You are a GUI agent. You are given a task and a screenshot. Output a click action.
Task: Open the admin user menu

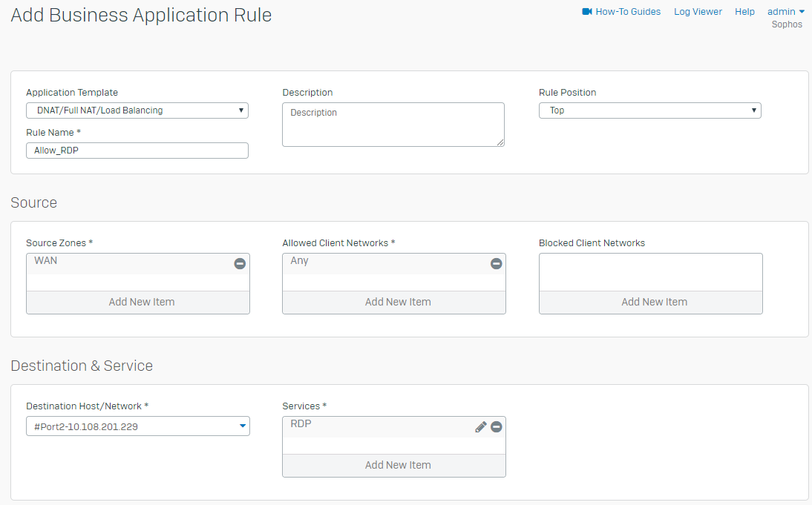coord(785,12)
